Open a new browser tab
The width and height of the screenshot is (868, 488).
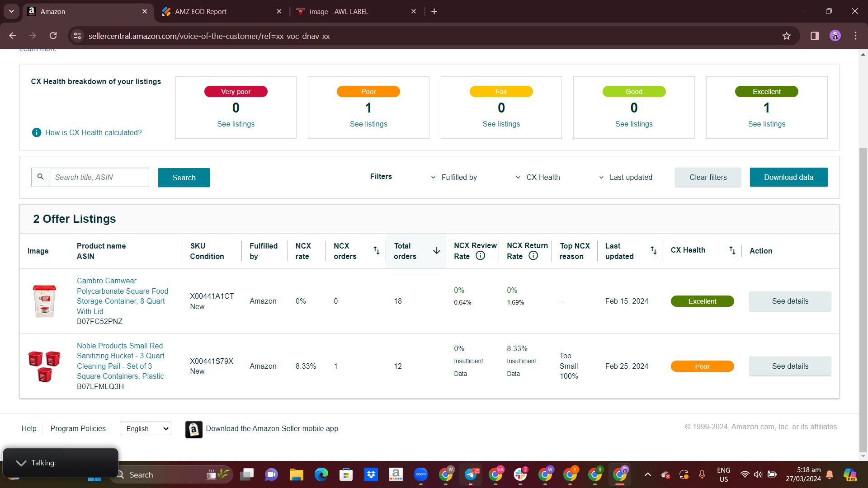coord(434,11)
